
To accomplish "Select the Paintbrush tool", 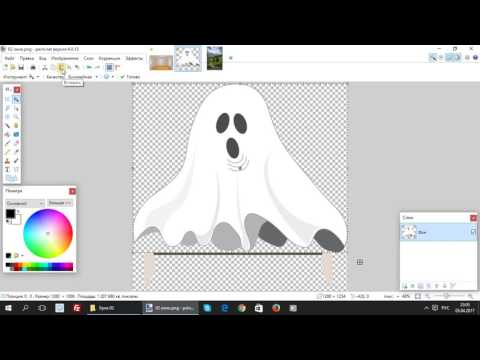I will 7,143.
